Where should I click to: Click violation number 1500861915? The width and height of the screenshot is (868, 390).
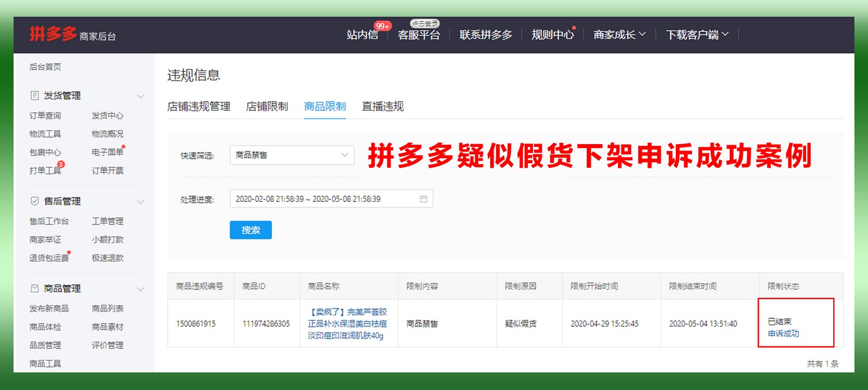tap(196, 324)
